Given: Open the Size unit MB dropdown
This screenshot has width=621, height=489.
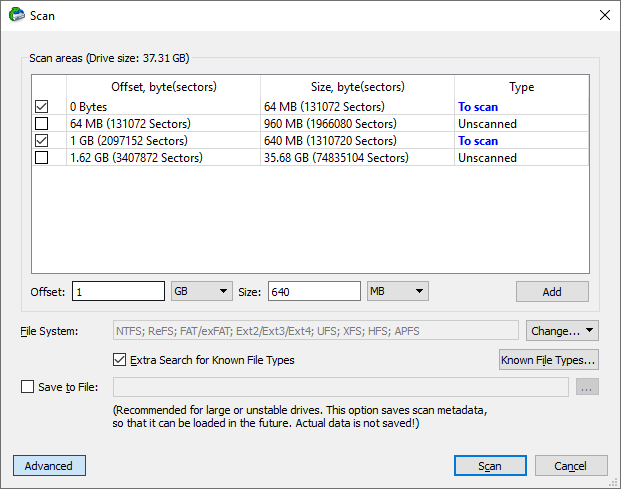Looking at the screenshot, I should point(398,291).
